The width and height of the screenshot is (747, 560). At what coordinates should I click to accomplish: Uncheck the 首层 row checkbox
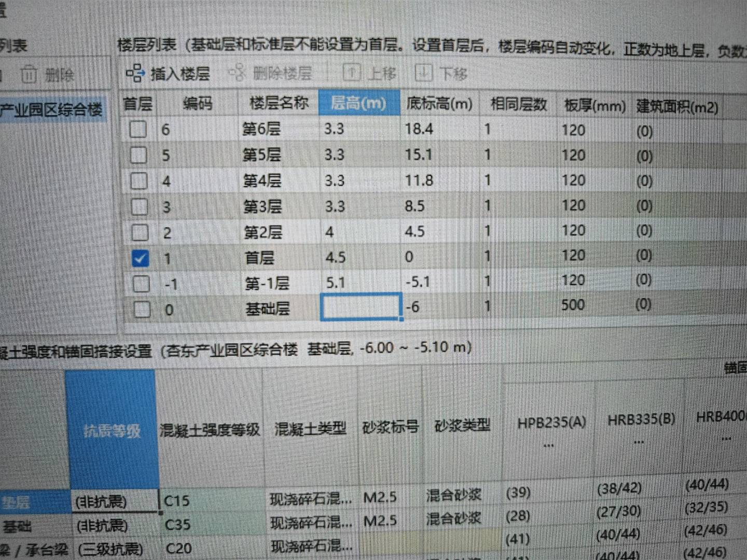tap(140, 258)
